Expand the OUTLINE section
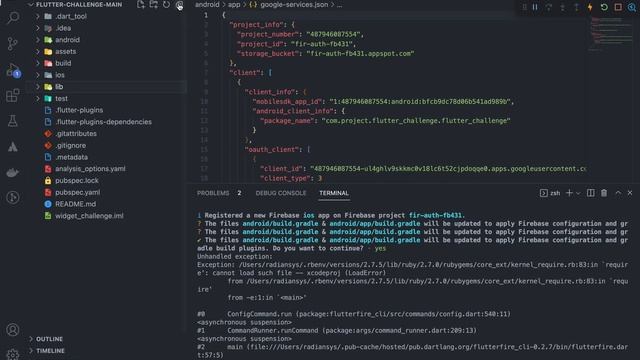This screenshot has height=360, width=640. [49, 339]
